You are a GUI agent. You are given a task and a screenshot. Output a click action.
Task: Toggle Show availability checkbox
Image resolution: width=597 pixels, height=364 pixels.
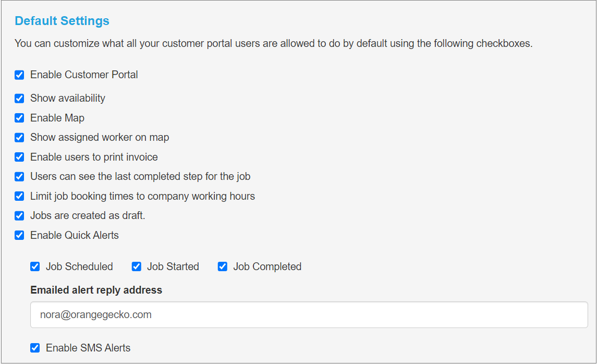coord(19,98)
